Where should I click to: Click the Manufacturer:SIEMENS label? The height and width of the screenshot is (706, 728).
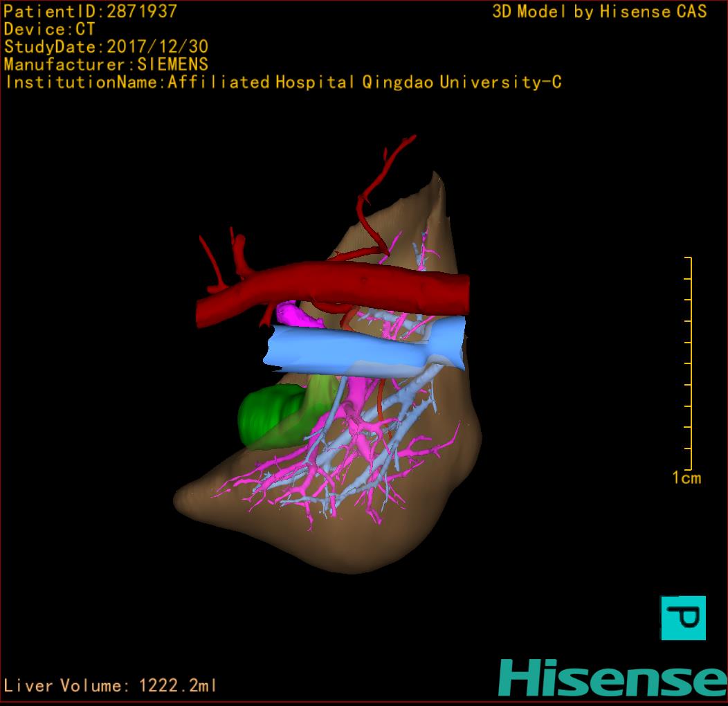click(x=106, y=64)
